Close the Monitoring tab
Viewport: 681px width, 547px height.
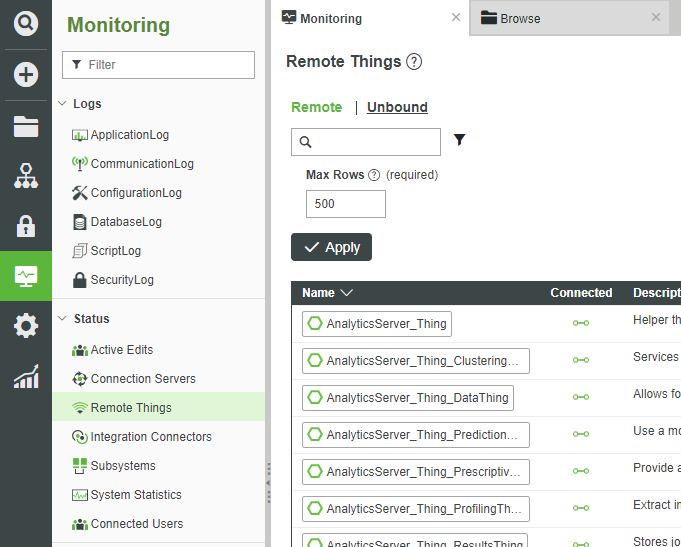point(456,17)
